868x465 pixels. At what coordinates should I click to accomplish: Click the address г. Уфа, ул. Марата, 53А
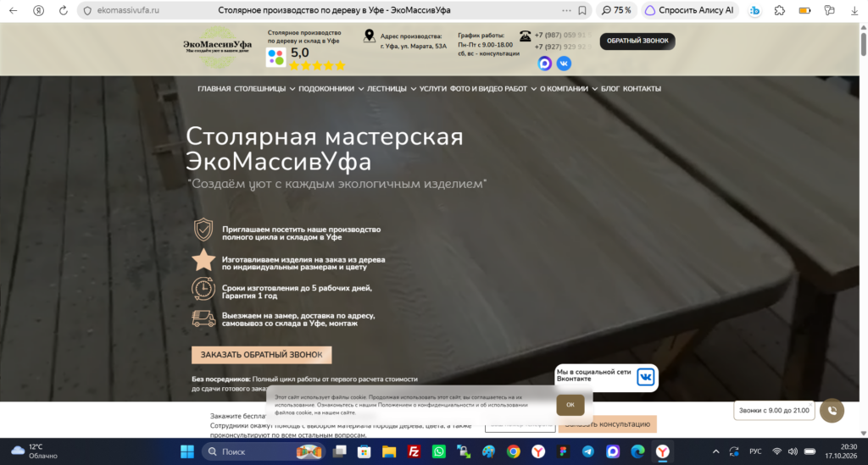click(413, 47)
